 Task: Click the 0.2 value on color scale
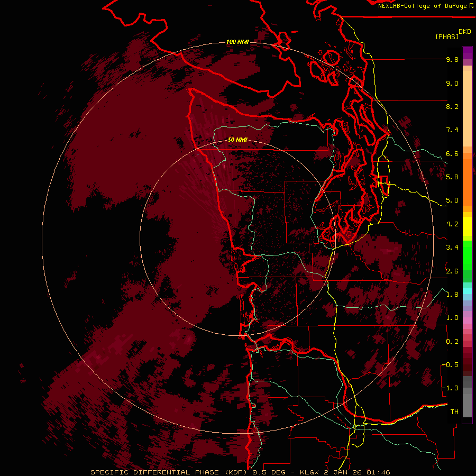[x=452, y=342]
